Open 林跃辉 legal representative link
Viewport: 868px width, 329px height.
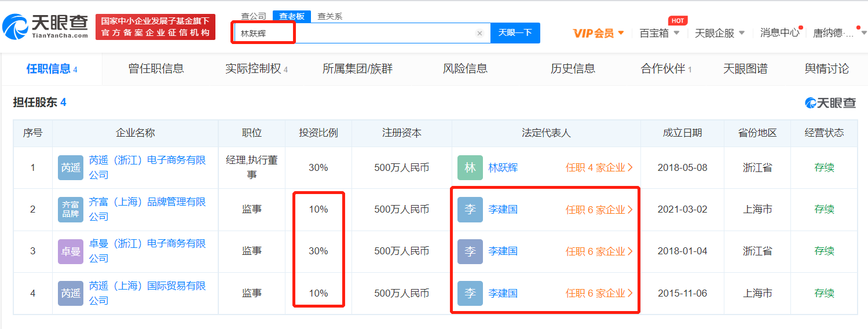[x=503, y=167]
